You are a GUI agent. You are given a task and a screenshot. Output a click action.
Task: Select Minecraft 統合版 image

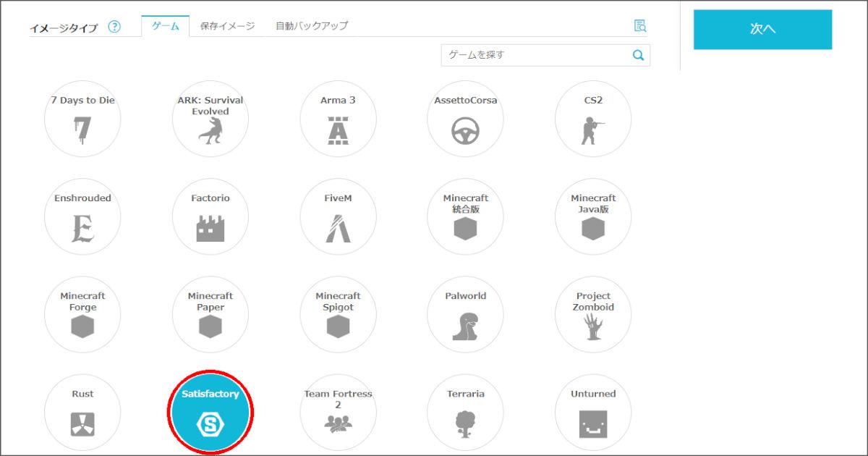[465, 216]
